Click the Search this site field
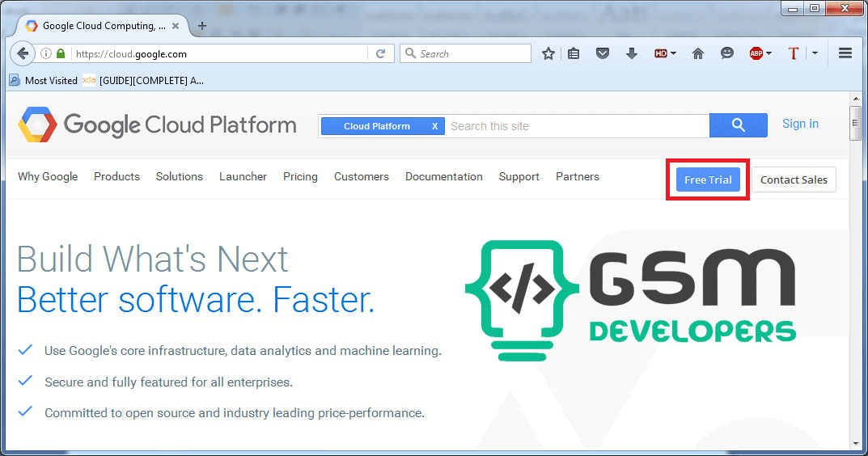Viewport: 868px width, 456px height. pyautogui.click(x=576, y=126)
